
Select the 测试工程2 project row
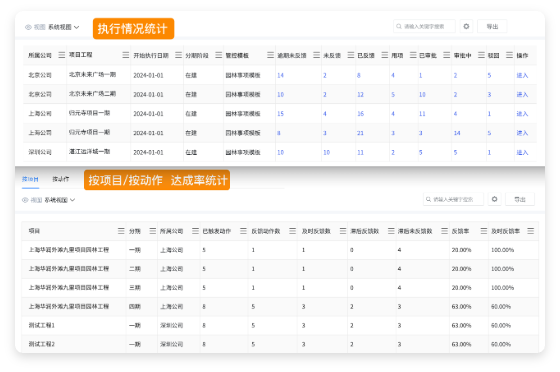tap(280, 345)
